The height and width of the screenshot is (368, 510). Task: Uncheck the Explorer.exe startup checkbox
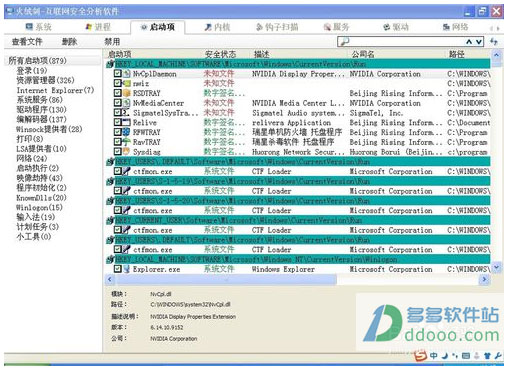pos(118,269)
